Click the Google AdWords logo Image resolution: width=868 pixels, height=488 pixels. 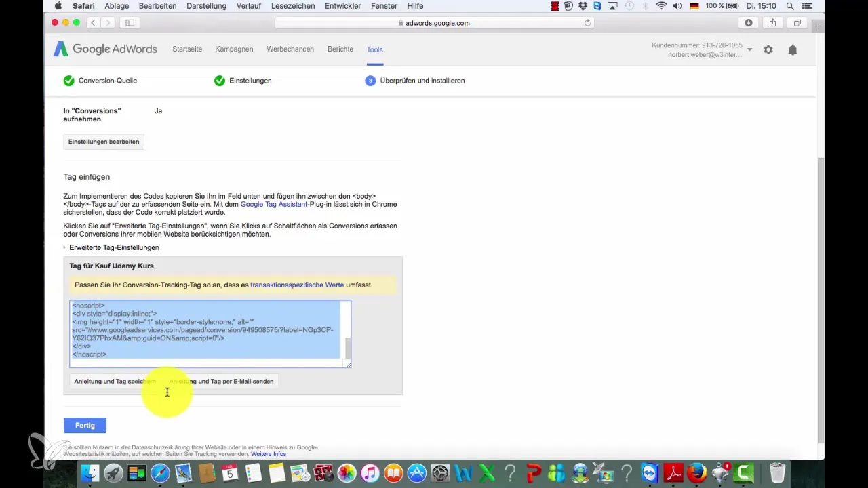pos(105,49)
